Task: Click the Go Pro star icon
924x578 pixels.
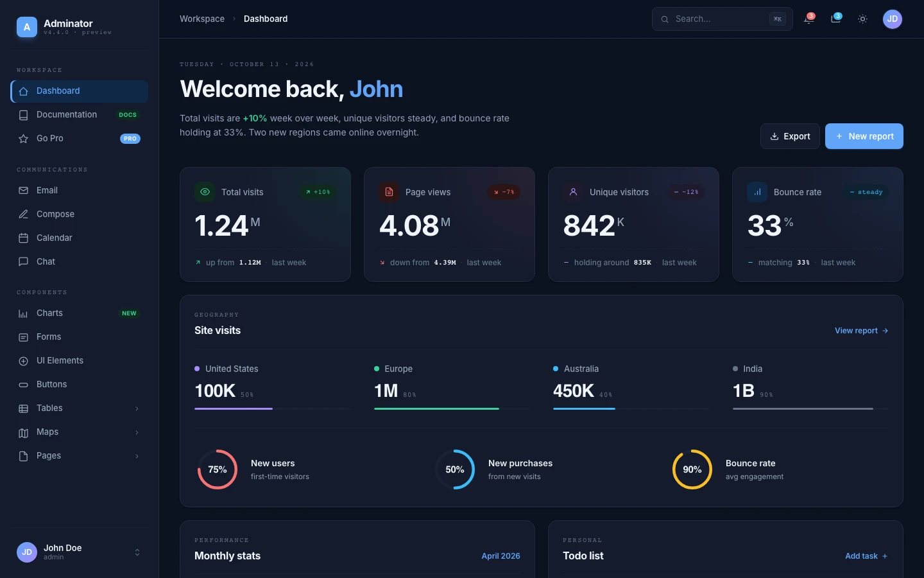Action: pos(24,139)
